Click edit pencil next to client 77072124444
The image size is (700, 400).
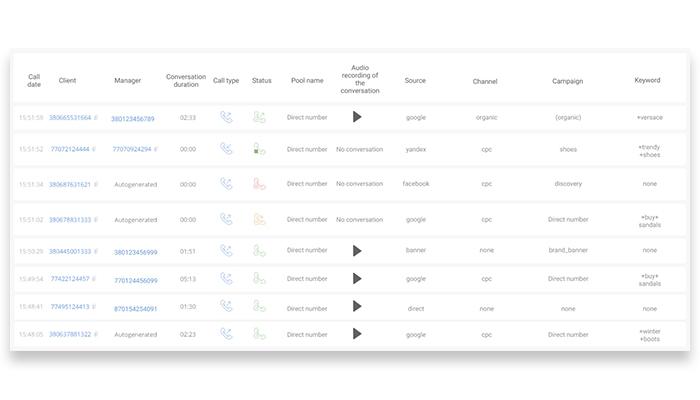[94, 149]
